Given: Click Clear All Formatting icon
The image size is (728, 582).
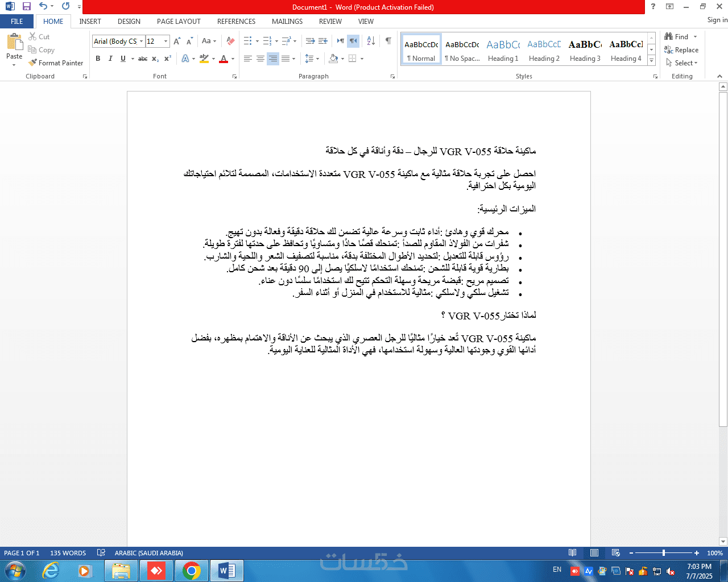Looking at the screenshot, I should (230, 41).
